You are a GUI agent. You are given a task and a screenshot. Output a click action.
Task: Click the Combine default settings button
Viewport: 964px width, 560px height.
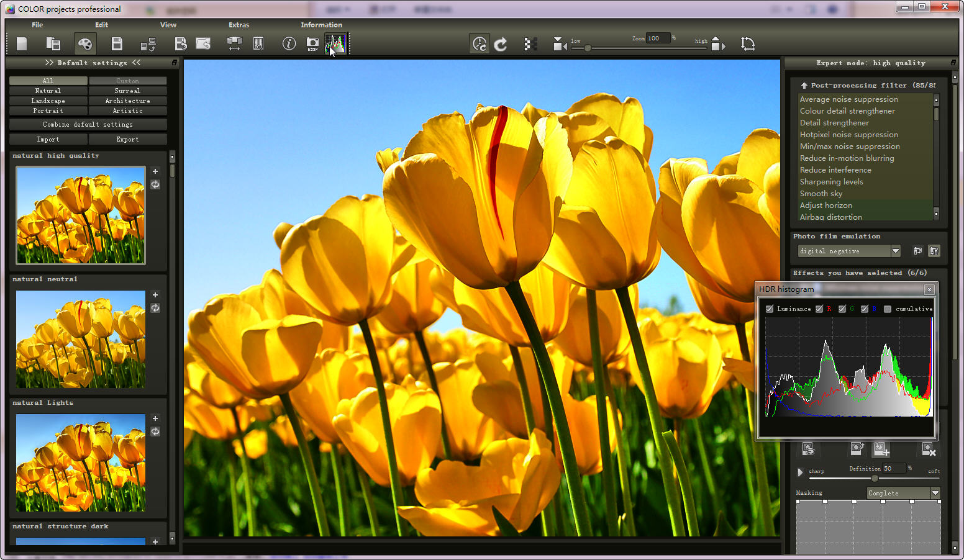[88, 124]
